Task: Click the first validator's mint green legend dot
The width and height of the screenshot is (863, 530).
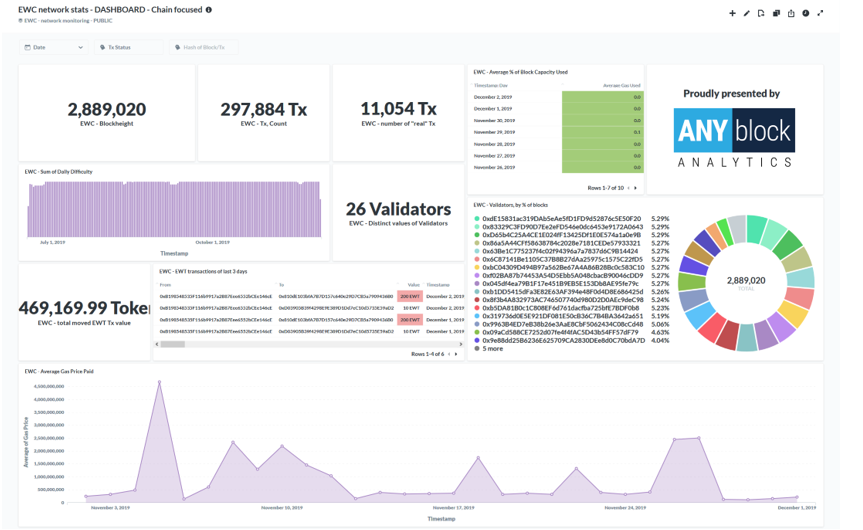Action: pyautogui.click(x=477, y=218)
